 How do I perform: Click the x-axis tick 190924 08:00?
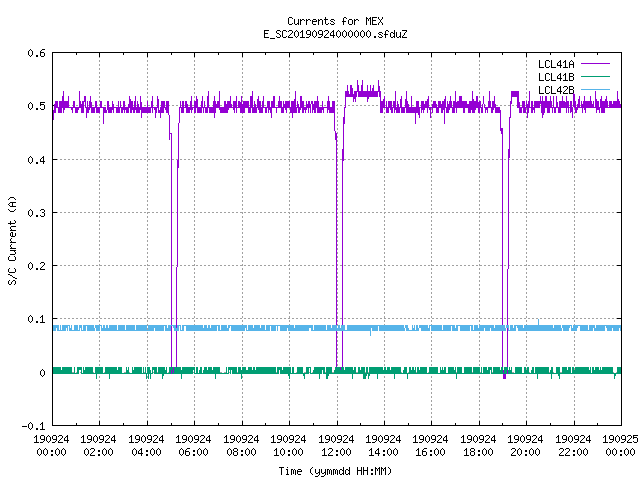[x=241, y=446]
